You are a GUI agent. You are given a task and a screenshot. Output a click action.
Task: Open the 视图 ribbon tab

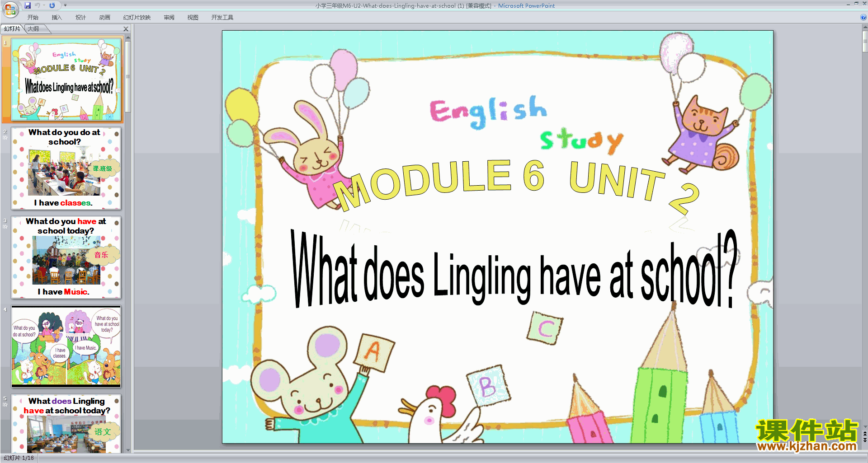(193, 18)
